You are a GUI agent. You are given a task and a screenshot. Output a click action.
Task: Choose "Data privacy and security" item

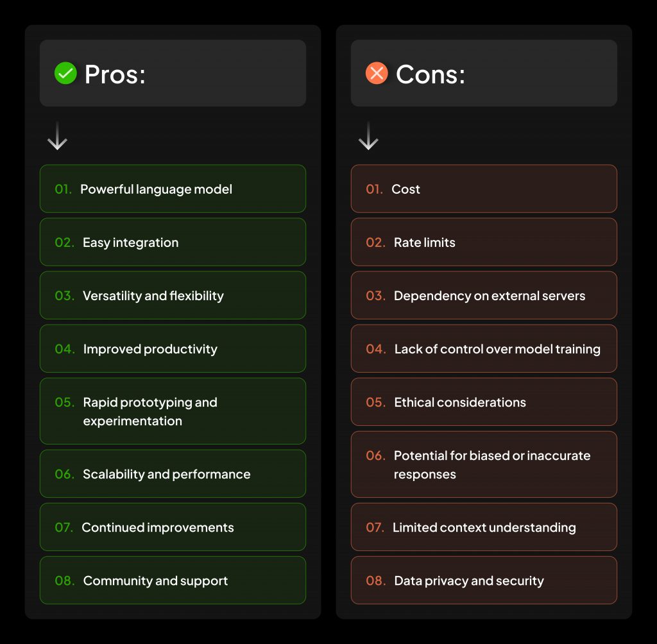[x=484, y=580]
